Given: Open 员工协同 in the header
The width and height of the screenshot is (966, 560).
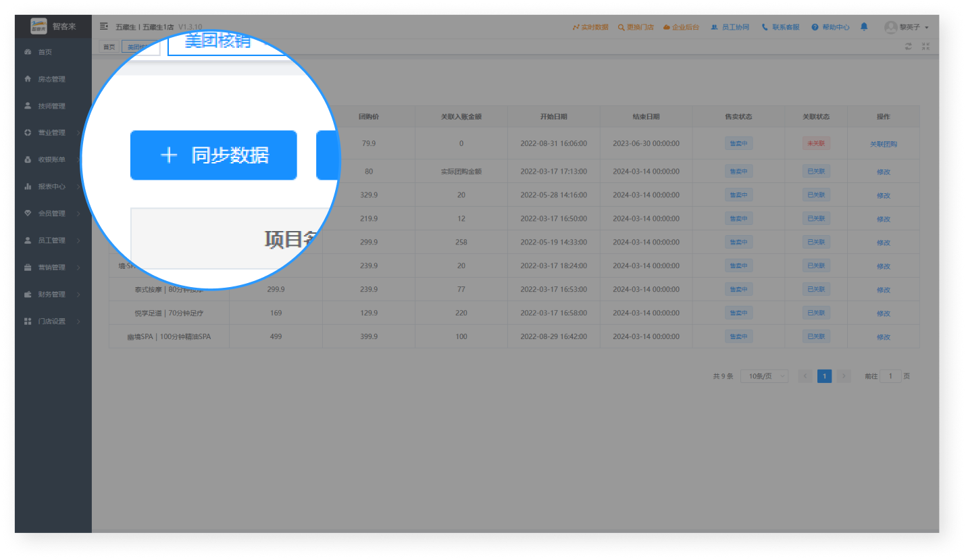Looking at the screenshot, I should (730, 27).
